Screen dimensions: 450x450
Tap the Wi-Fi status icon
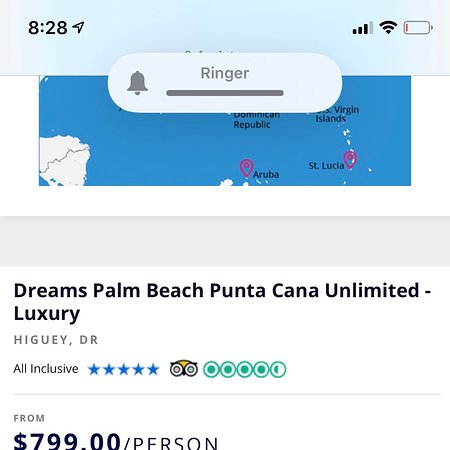click(388, 27)
